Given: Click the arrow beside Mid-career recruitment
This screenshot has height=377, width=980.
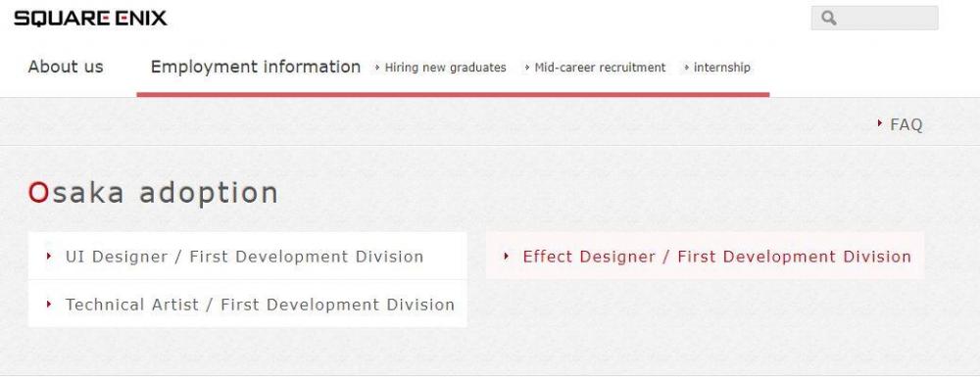Looking at the screenshot, I should tap(527, 68).
